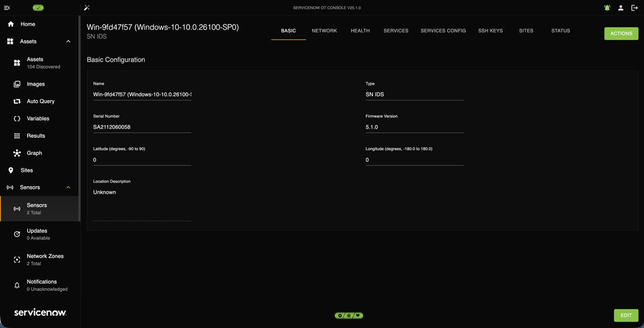Click the logout icon
The height and width of the screenshot is (328, 644).
click(x=634, y=8)
